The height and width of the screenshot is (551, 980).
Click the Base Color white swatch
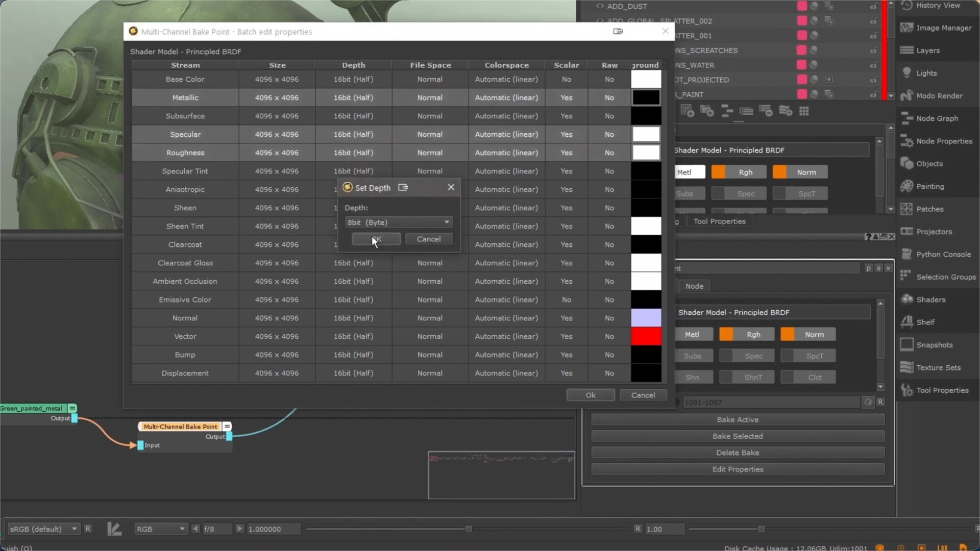point(646,79)
